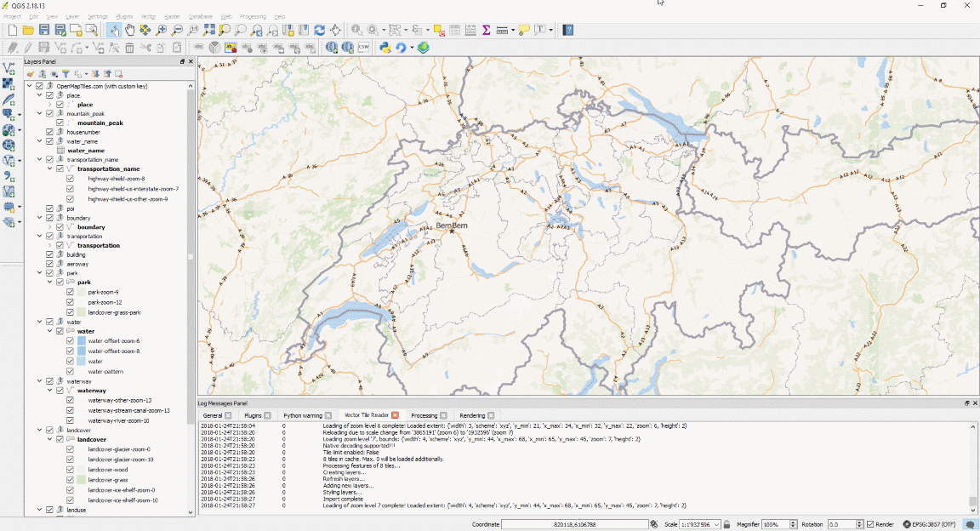Open the Processing menu
This screenshot has height=531, width=980.
pyautogui.click(x=253, y=16)
